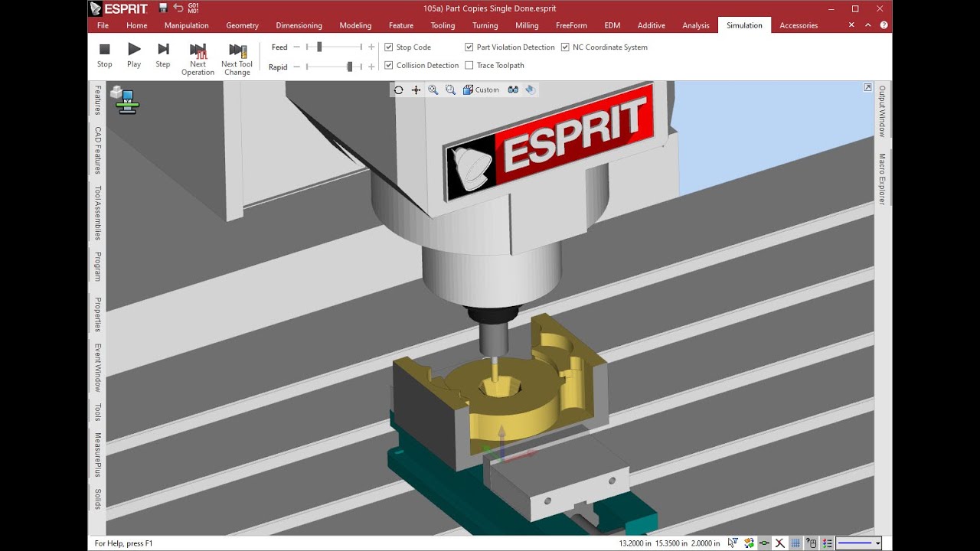Click the Undo arrow in title bar
980x551 pixels.
click(178, 8)
